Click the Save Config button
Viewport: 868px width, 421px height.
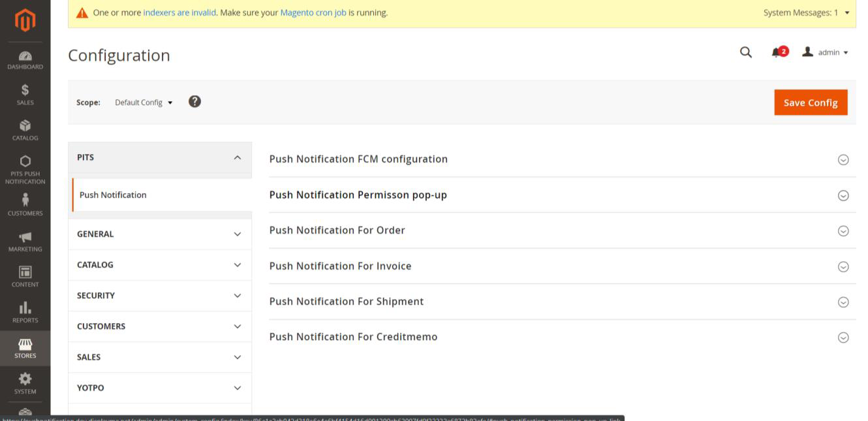[810, 102]
